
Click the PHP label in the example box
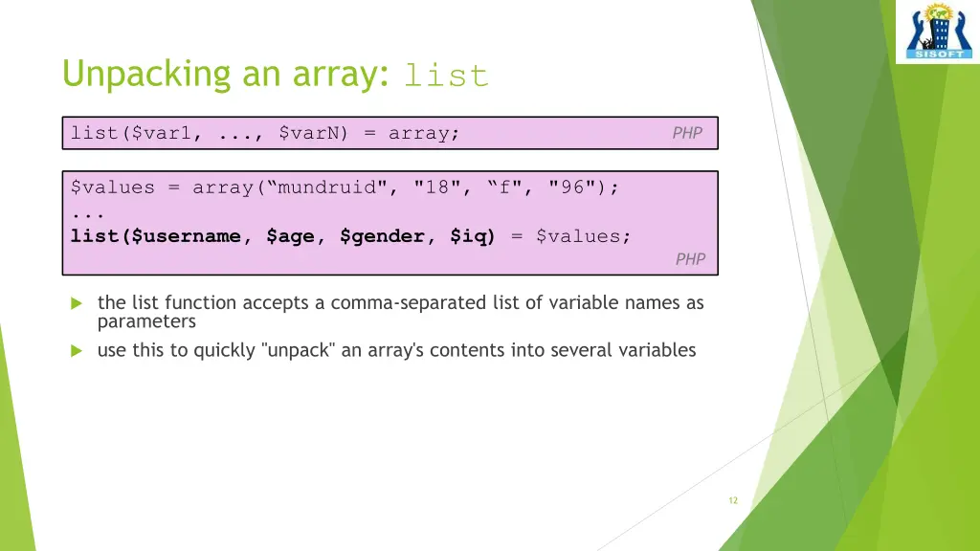pyautogui.click(x=690, y=259)
